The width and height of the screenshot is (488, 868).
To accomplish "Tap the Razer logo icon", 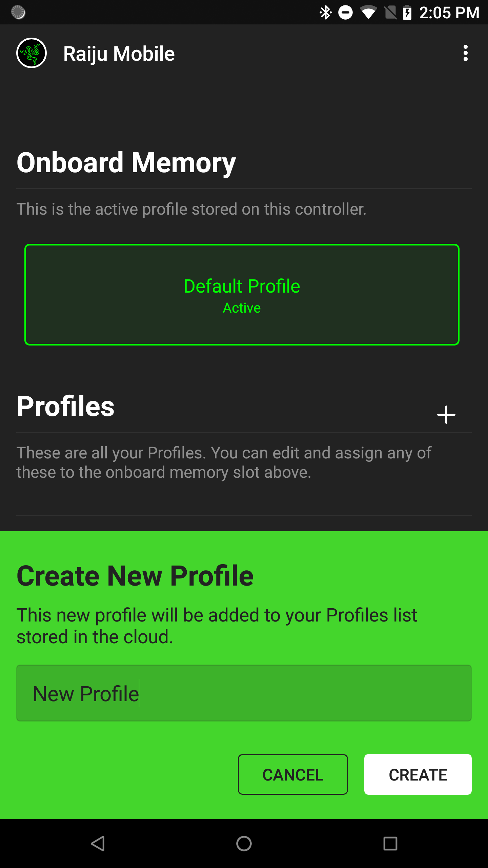I will click(32, 53).
